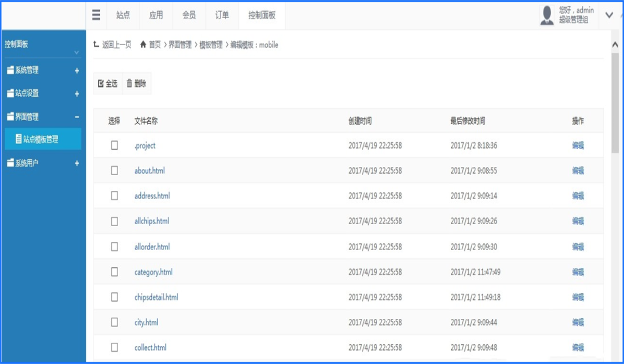Tick the checkbox for address.html
This screenshot has height=364, width=624.
click(x=114, y=196)
